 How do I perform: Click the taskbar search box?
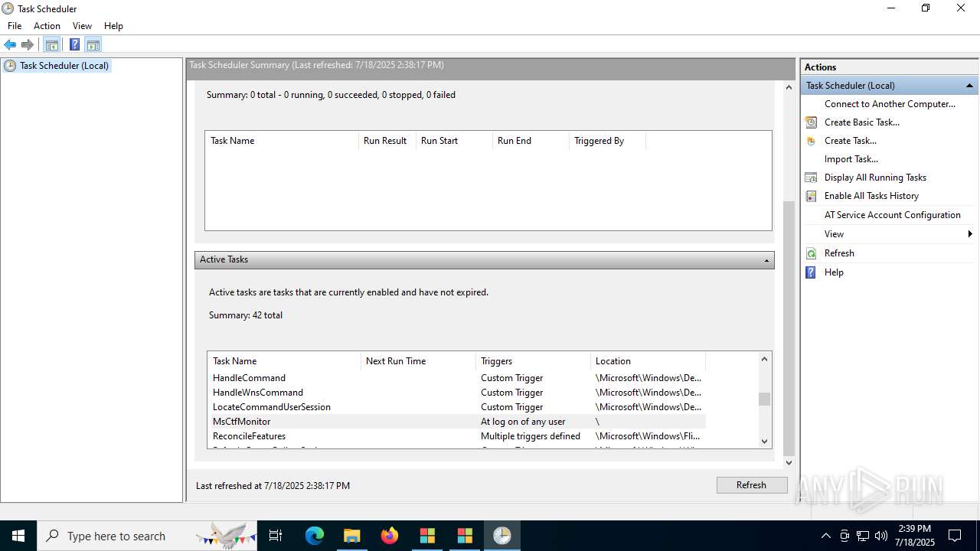(148, 536)
